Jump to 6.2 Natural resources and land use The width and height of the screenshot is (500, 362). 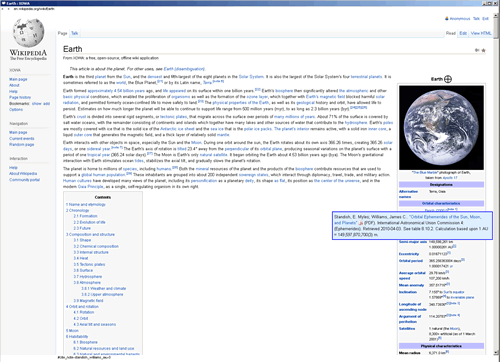point(104,348)
